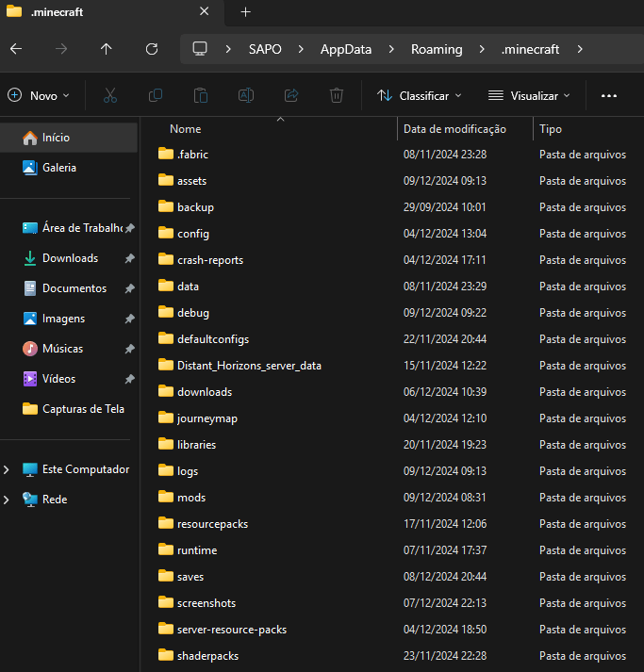Select Rede in the sidebar
The width and height of the screenshot is (644, 672).
pos(70,500)
